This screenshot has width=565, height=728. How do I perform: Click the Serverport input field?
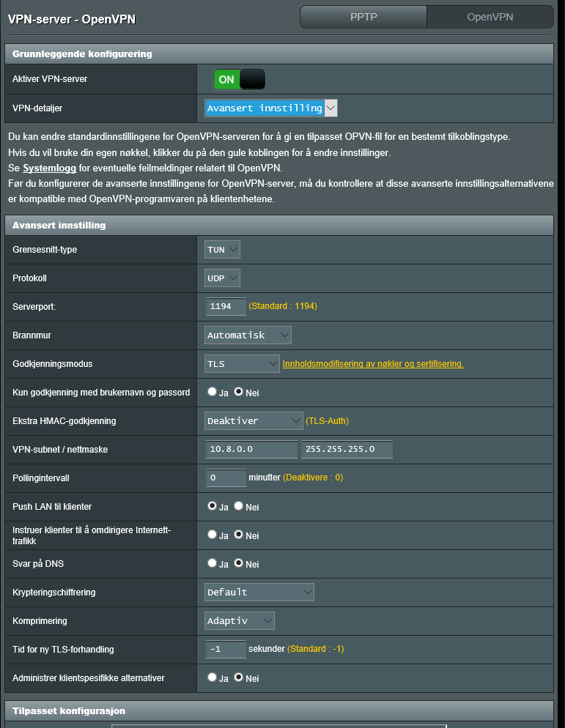pos(226,306)
